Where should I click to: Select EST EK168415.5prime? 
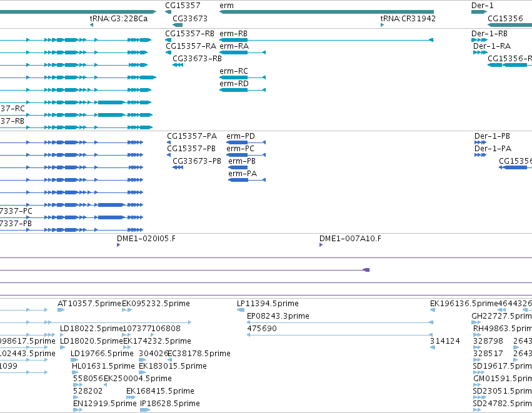pos(131,397)
